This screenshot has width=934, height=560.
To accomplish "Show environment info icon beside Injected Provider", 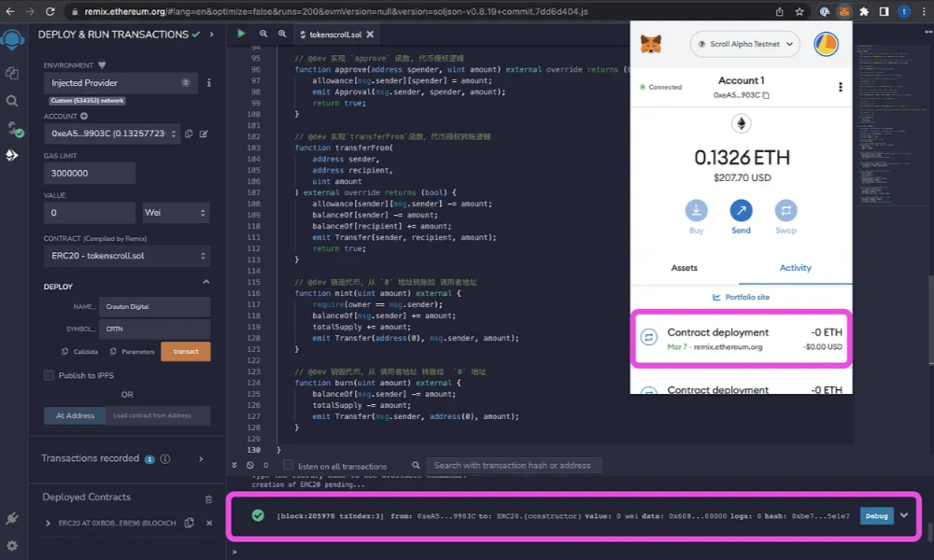I will [208, 83].
